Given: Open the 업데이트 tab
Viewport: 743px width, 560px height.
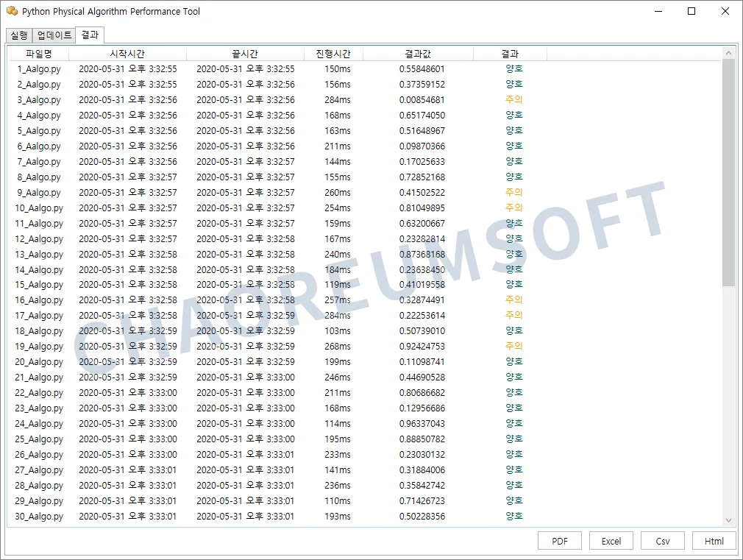Looking at the screenshot, I should pos(54,35).
